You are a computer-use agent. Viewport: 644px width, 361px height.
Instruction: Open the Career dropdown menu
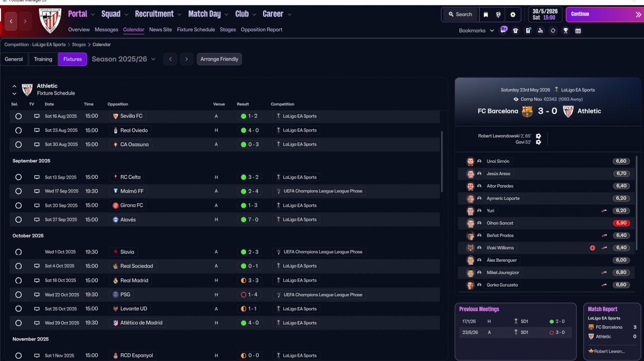(277, 14)
